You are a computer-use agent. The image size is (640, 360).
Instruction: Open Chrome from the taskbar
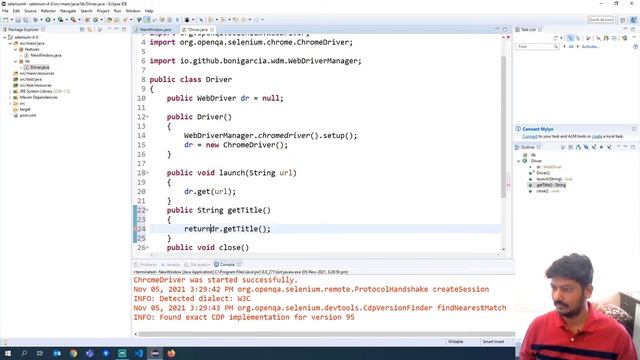pyautogui.click(x=73, y=353)
